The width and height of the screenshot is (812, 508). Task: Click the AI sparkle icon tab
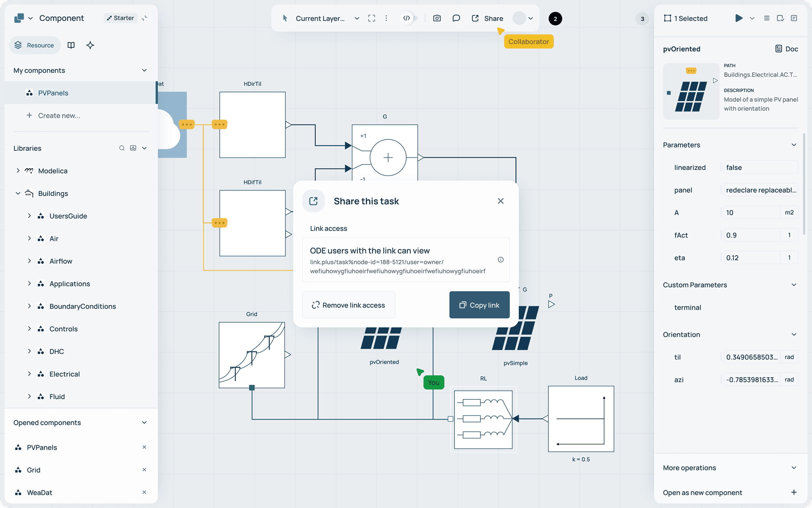click(90, 45)
